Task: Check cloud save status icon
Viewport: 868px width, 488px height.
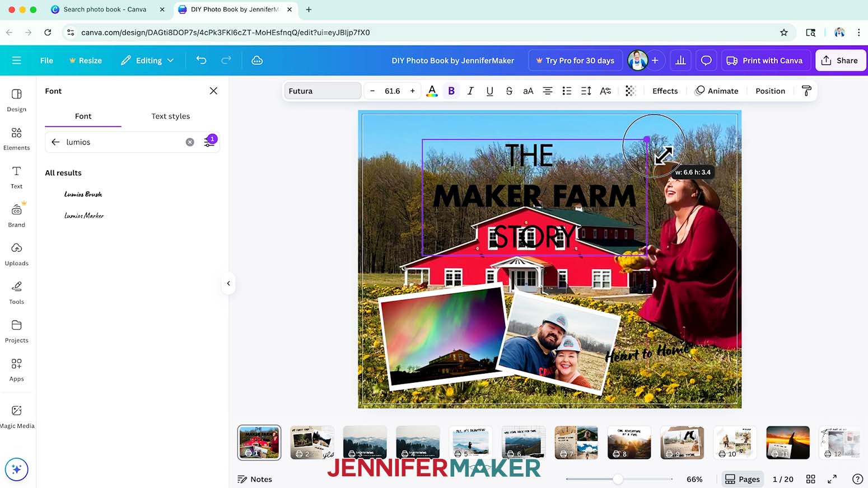Action: click(257, 60)
